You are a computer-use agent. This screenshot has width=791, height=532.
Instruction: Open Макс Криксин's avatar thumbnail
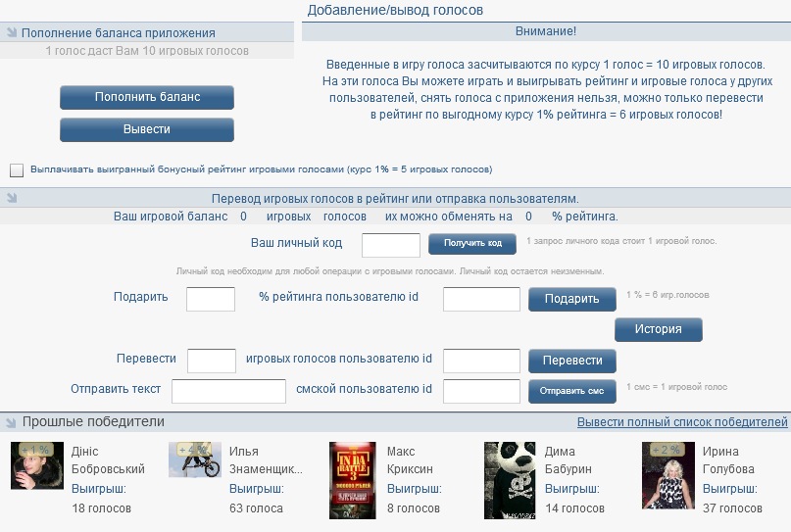353,480
